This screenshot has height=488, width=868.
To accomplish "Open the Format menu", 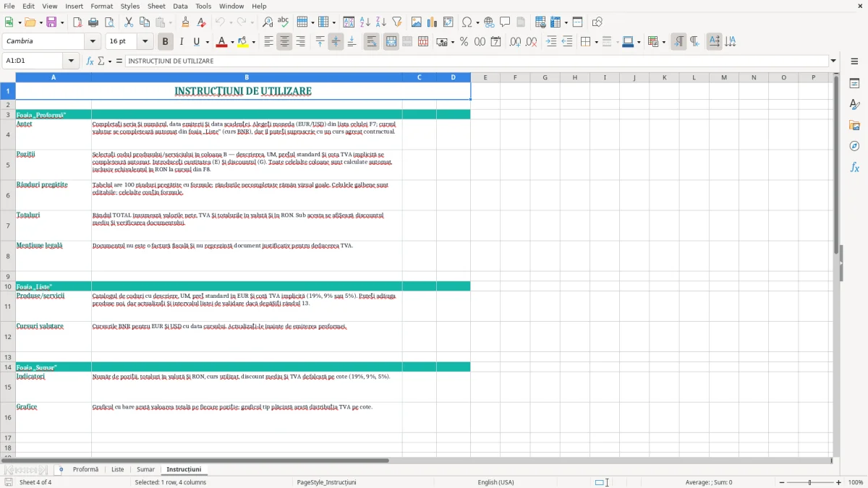I will [101, 6].
